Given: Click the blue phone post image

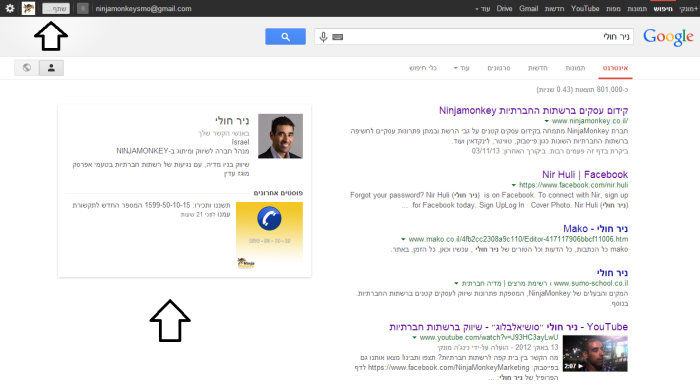Looking at the screenshot, I should tap(269, 235).
